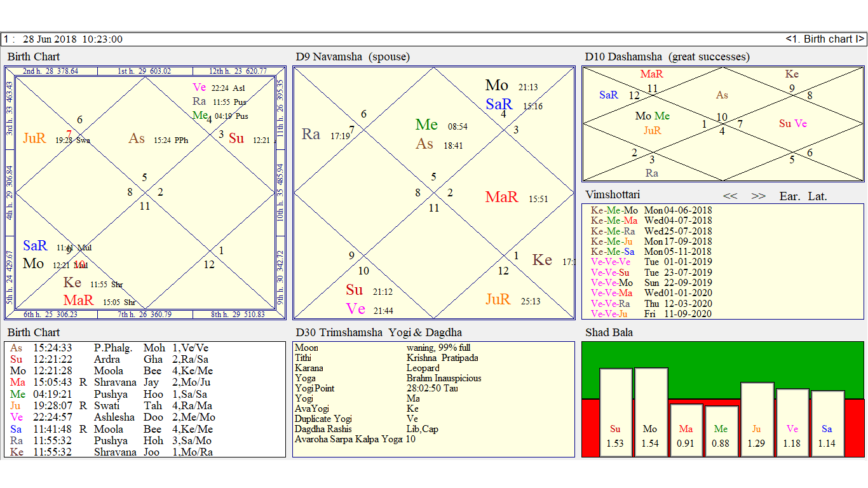Click the Moon (Mo) glyph in D9 Navamsha
The image size is (868, 488).
pyautogui.click(x=497, y=85)
